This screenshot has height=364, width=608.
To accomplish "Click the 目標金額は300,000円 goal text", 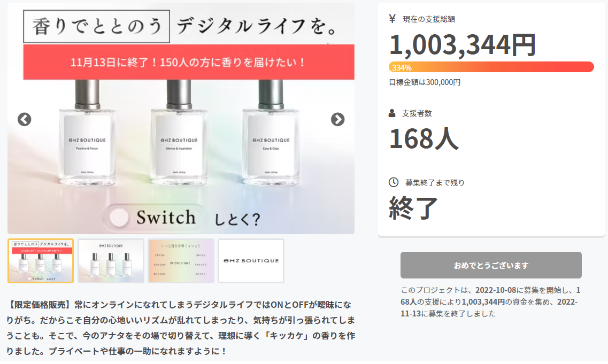I will pyautogui.click(x=425, y=82).
